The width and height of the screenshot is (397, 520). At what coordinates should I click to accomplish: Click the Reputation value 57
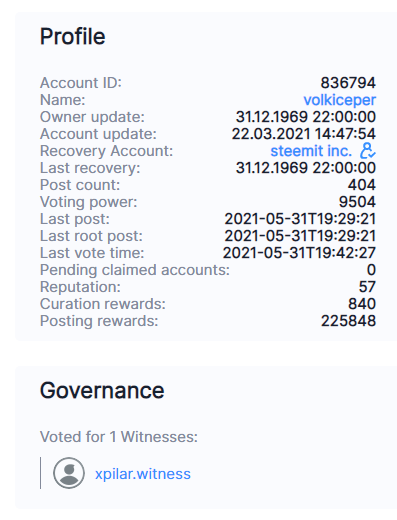(366, 287)
